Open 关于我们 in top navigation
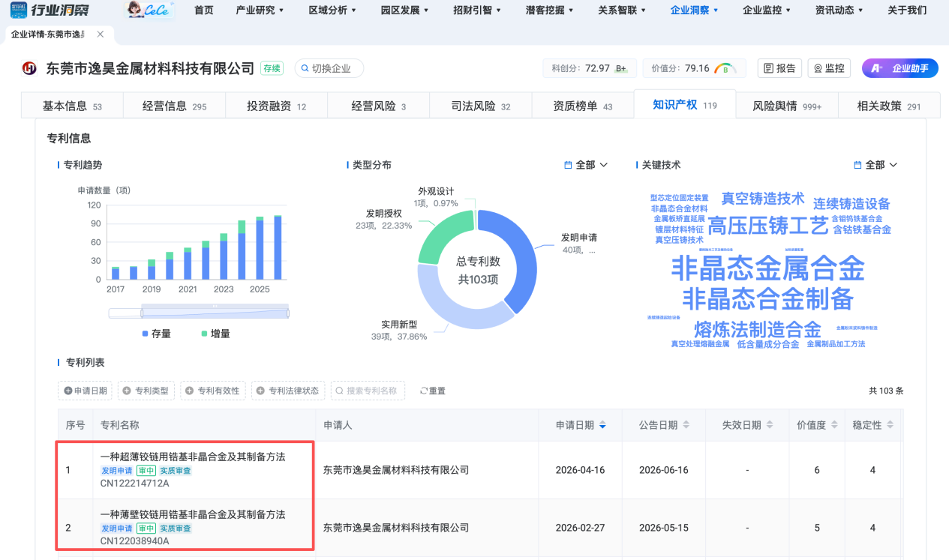 point(907,10)
